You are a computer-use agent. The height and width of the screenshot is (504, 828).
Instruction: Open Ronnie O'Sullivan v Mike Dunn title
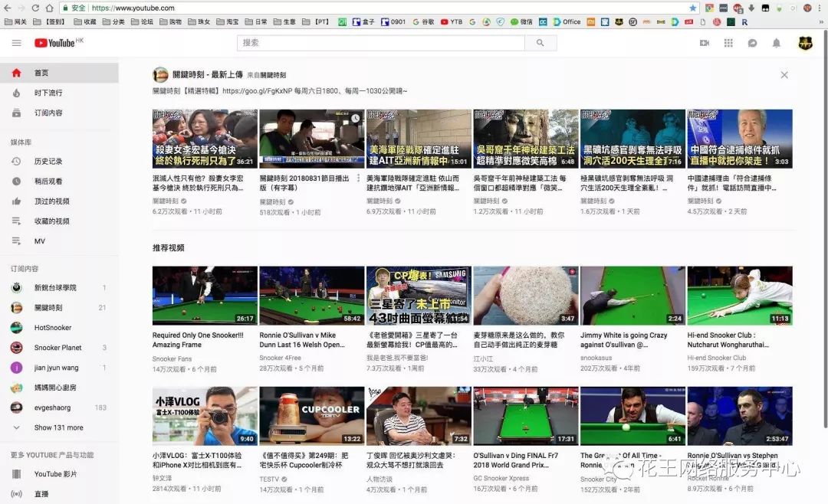tap(302, 340)
